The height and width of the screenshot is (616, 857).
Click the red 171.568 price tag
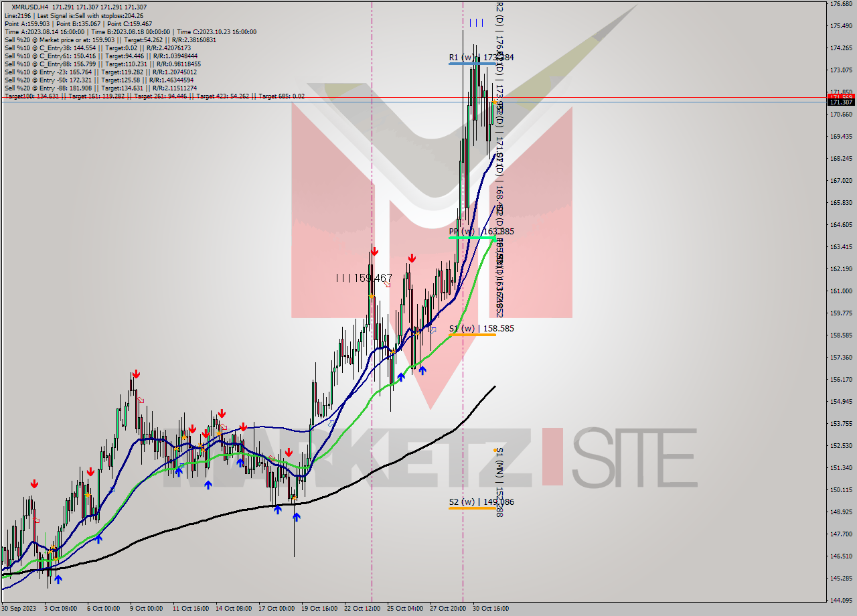pyautogui.click(x=842, y=97)
